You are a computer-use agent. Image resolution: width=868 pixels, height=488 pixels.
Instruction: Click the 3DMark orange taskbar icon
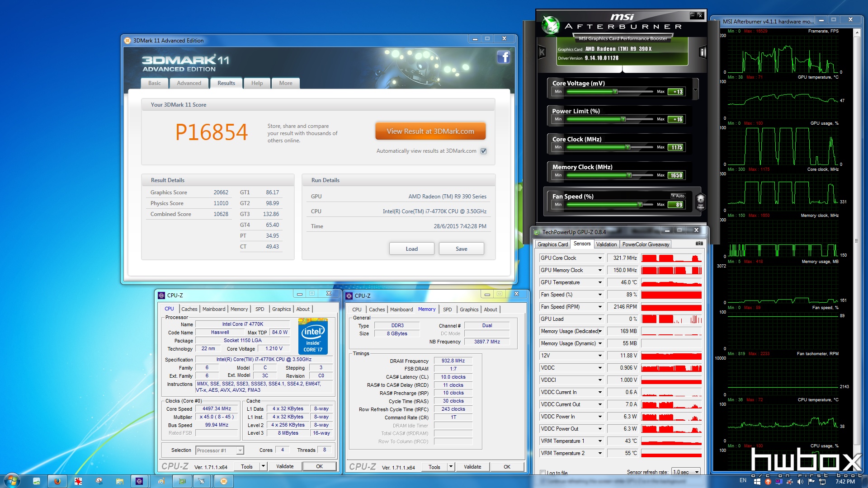pyautogui.click(x=223, y=481)
